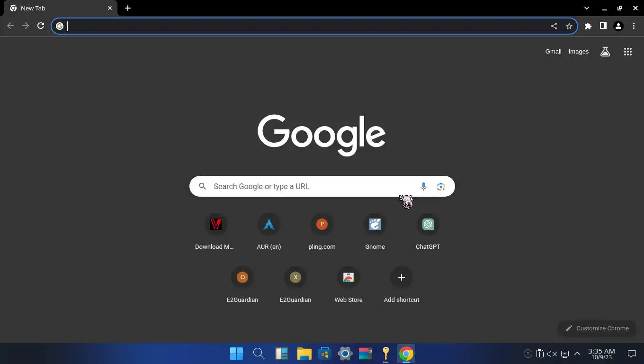The height and width of the screenshot is (364, 644).
Task: Toggle the muted volume icon in system tray
Action: coord(552,354)
